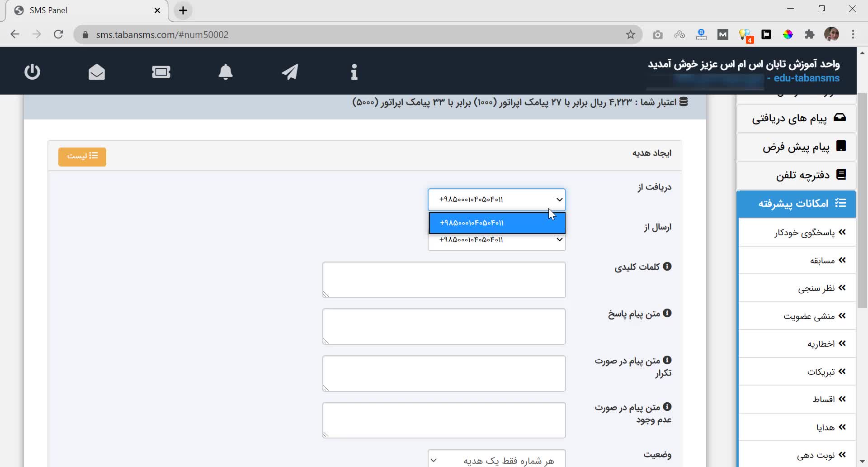868x467 pixels.
Task: Click info icon beside متن پیام پاسخ
Action: click(667, 313)
